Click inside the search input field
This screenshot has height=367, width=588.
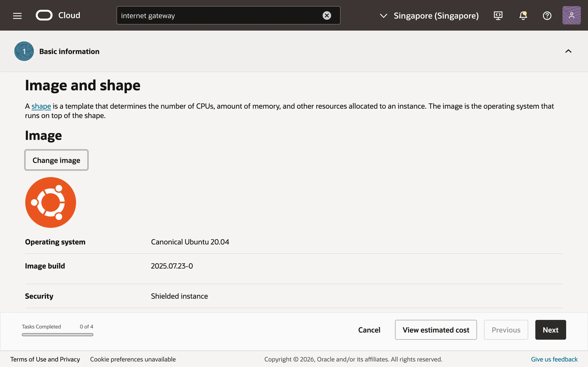tap(219, 15)
